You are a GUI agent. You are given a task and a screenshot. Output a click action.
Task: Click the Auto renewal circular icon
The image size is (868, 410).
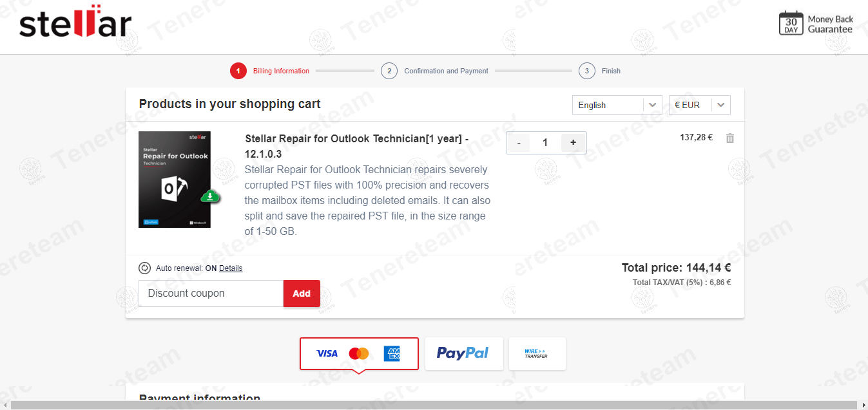[x=144, y=268]
